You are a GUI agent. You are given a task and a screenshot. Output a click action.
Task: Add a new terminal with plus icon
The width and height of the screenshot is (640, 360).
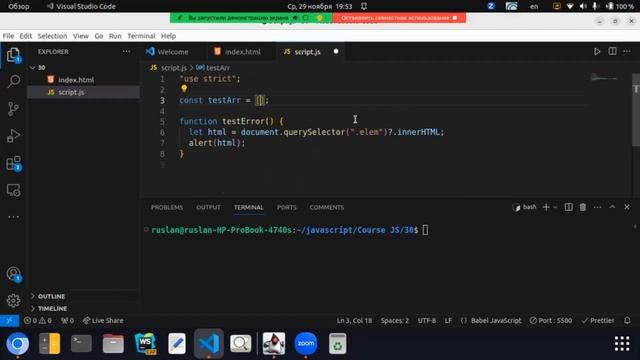click(x=546, y=207)
